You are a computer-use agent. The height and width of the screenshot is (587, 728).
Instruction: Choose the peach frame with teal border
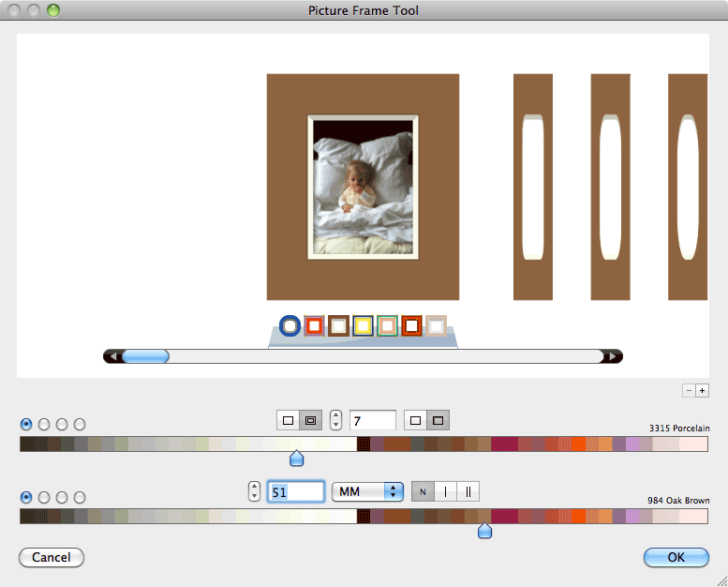[387, 325]
